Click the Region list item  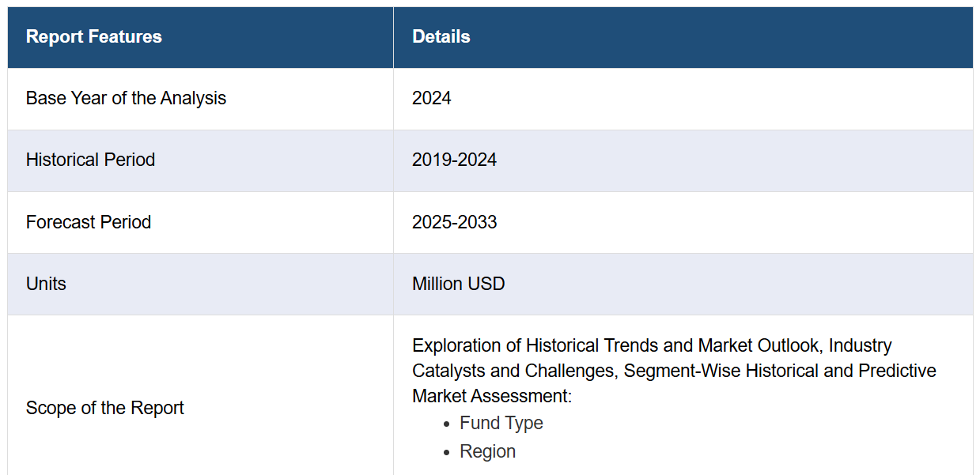[487, 452]
